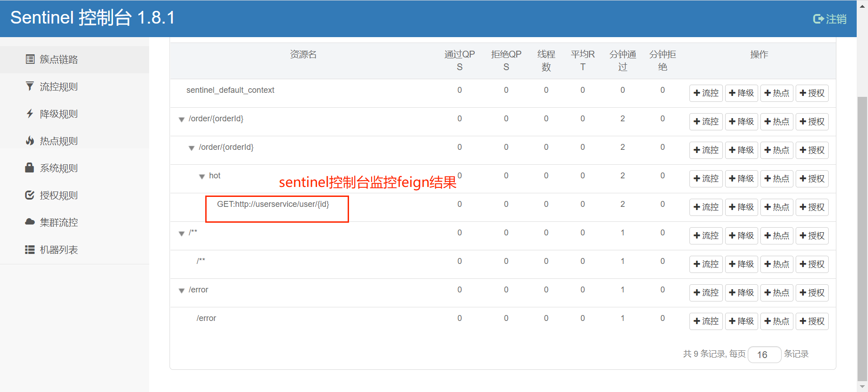This screenshot has height=392, width=868.
Task: Open the 流控规则 sidebar menu
Action: pyautogui.click(x=75, y=86)
